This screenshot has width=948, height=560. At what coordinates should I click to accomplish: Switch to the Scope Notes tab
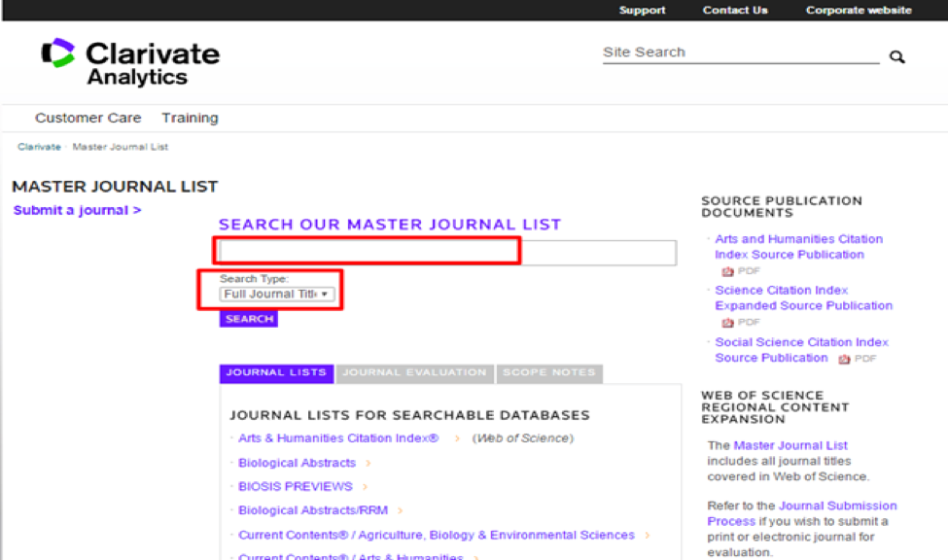click(x=549, y=373)
